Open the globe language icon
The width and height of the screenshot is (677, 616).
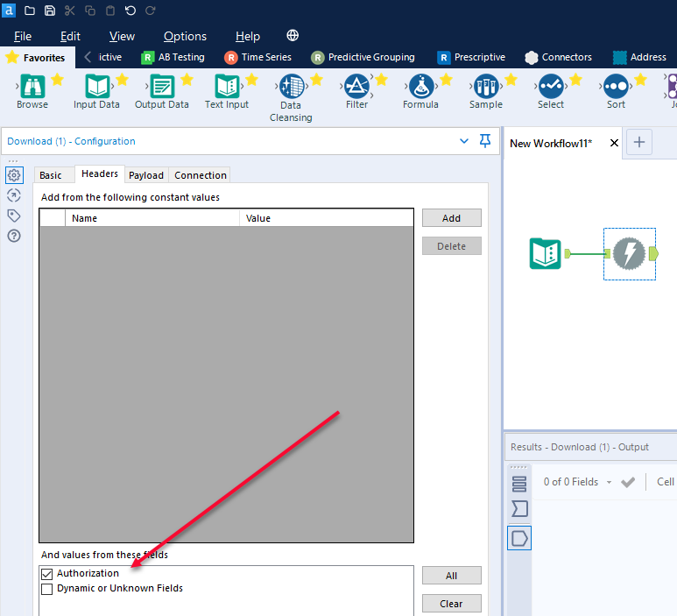293,35
